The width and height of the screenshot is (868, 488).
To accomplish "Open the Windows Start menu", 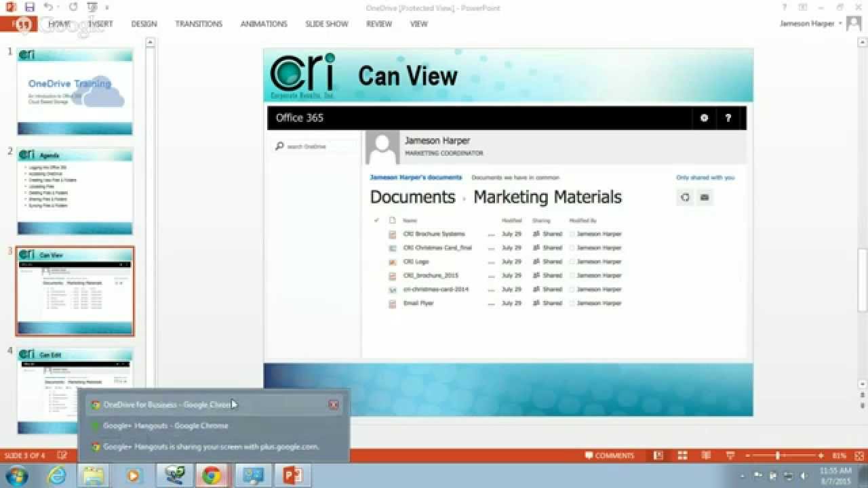I will tap(17, 475).
